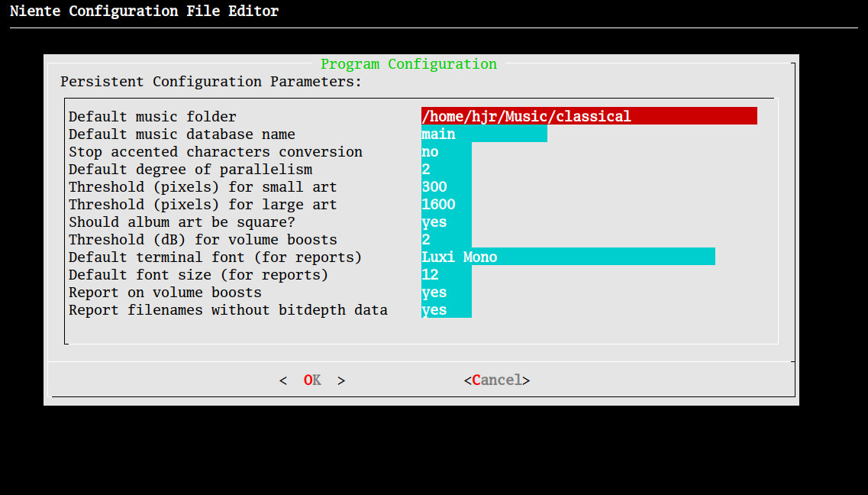Click the 'Should album art be square?' label
The image size is (868, 495).
click(x=182, y=222)
